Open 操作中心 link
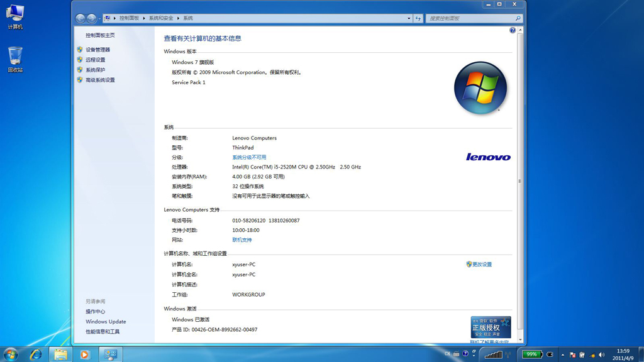The image size is (644, 362). (x=96, y=312)
